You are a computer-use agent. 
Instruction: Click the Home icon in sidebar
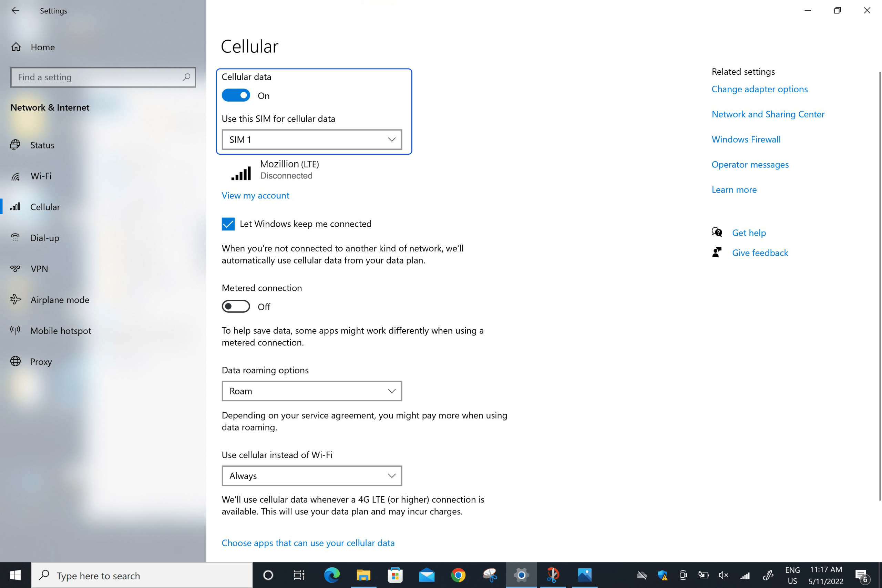click(16, 47)
